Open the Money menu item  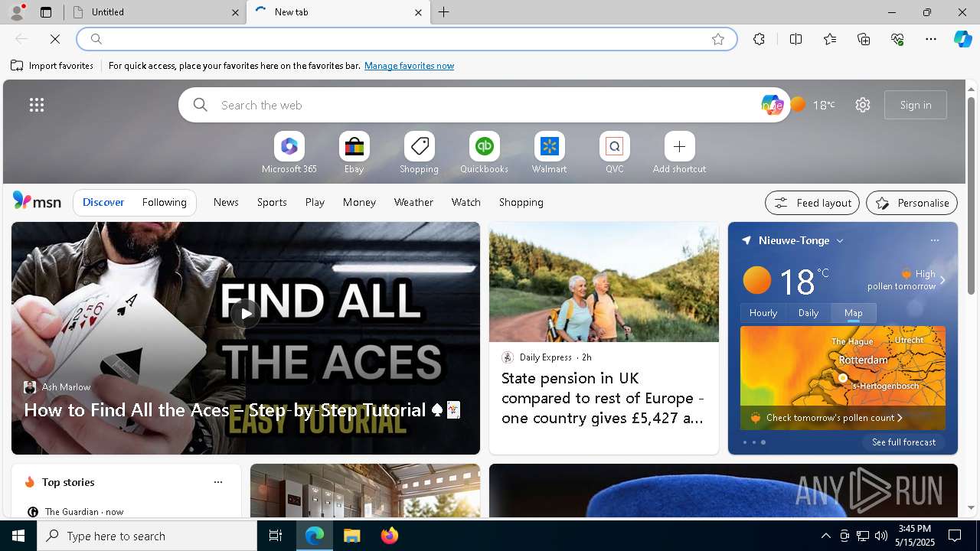click(x=359, y=202)
